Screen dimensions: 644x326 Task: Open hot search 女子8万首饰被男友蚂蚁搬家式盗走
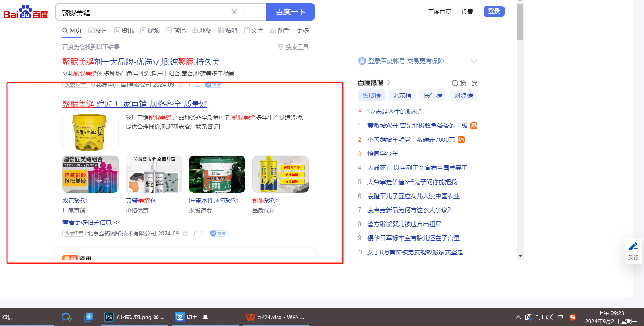(x=415, y=252)
